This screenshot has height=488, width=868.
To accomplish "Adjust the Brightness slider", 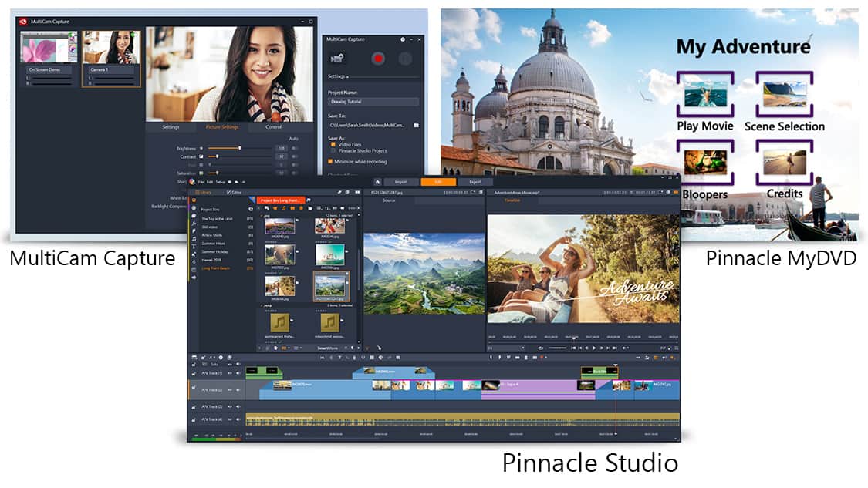I will tap(240, 148).
